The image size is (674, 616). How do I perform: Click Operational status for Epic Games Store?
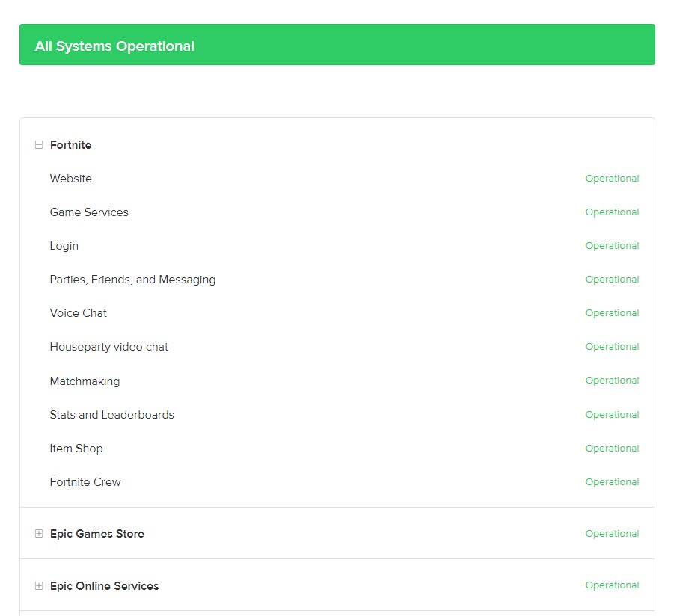(612, 534)
